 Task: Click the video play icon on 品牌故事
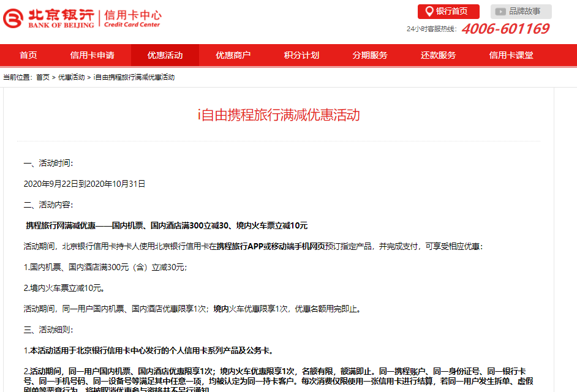[x=500, y=12]
